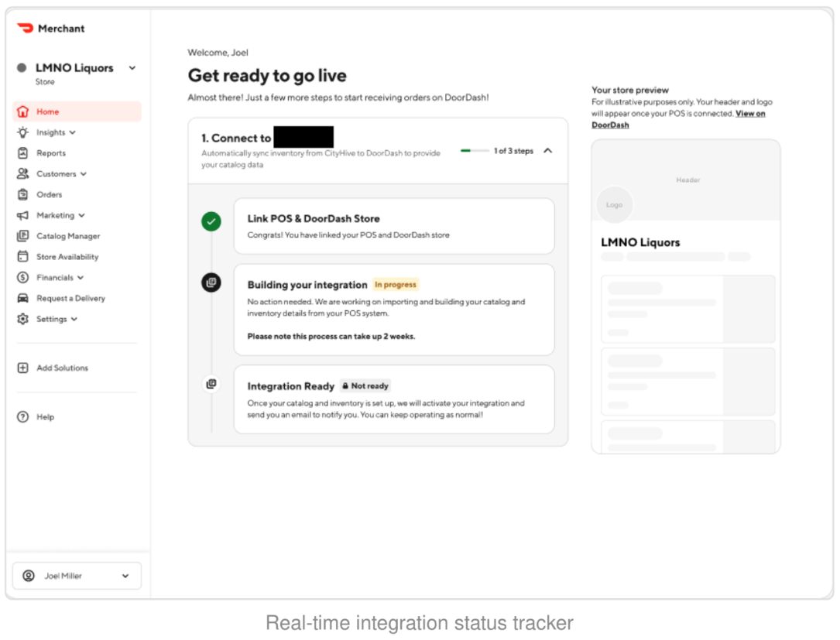
Task: Expand the Customers submenu chevron
Action: (84, 174)
